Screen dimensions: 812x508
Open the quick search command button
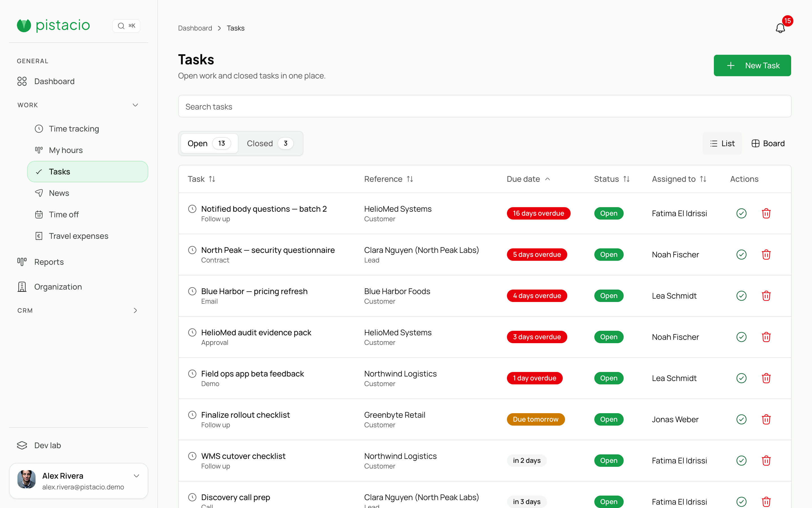tap(126, 26)
